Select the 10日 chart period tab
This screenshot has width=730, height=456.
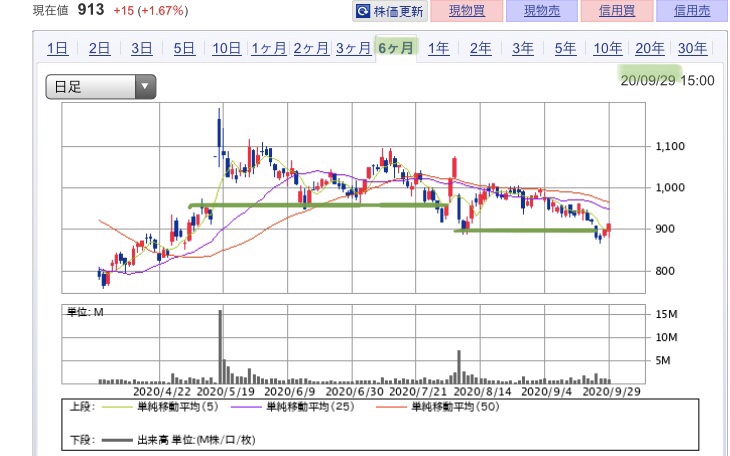[x=227, y=48]
